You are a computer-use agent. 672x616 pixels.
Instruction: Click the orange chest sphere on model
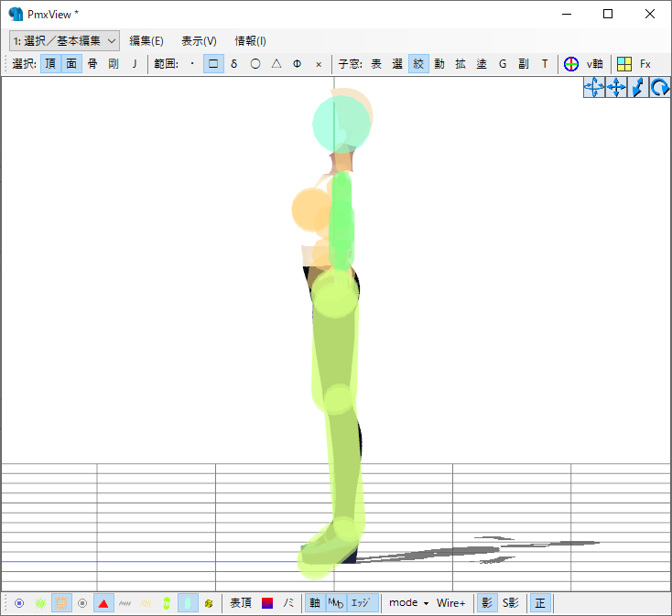[311, 210]
